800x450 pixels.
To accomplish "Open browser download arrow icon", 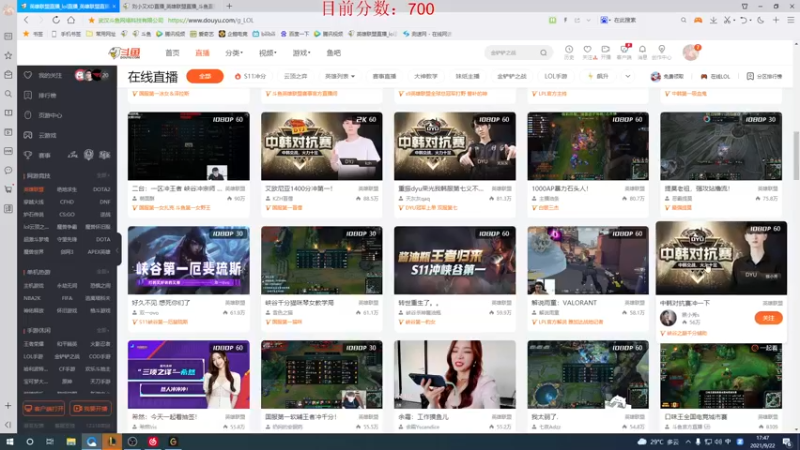I will point(713,20).
